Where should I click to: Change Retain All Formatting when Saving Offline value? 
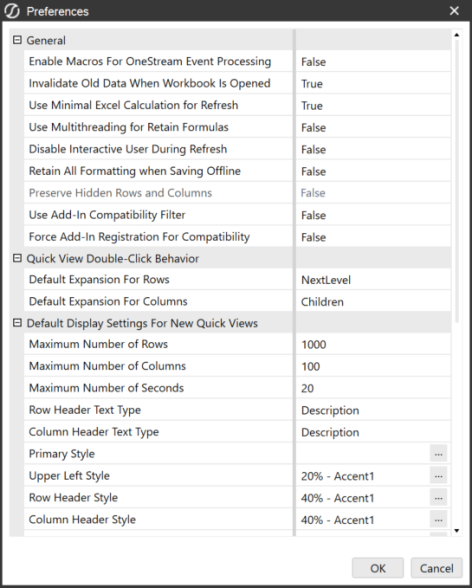pyautogui.click(x=373, y=171)
